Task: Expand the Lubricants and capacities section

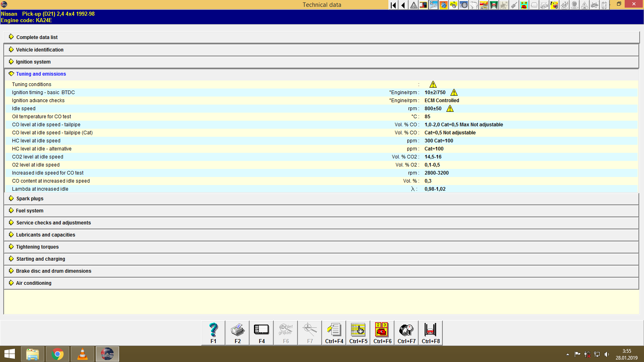Action: 45,234
